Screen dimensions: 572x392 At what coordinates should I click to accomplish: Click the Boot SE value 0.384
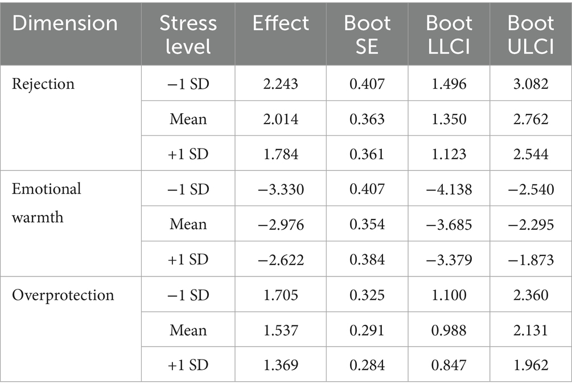[367, 260]
